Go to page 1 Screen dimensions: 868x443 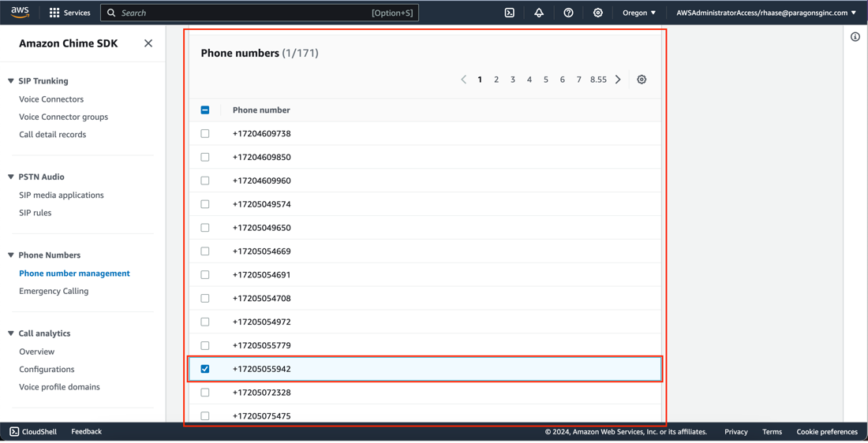point(480,80)
